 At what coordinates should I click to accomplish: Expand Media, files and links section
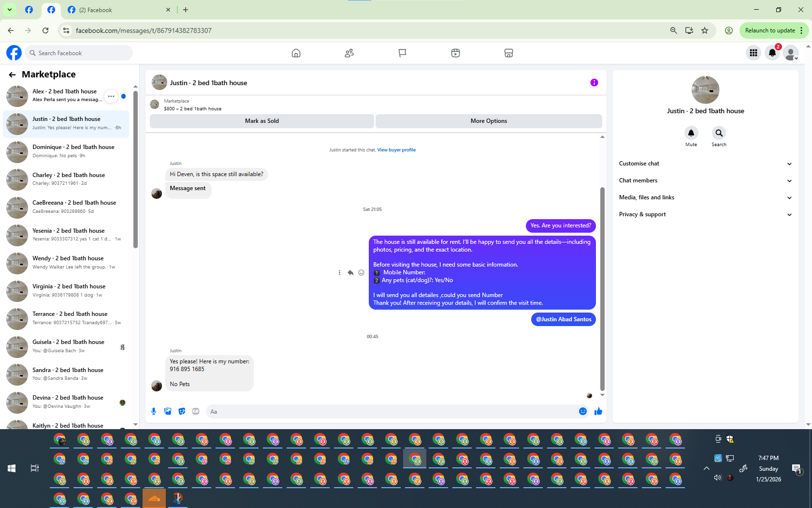(705, 197)
